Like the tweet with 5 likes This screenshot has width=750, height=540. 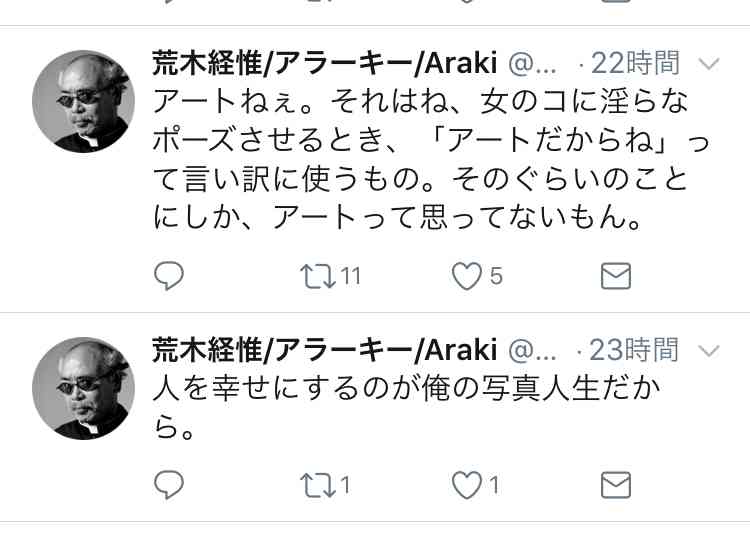click(x=466, y=276)
